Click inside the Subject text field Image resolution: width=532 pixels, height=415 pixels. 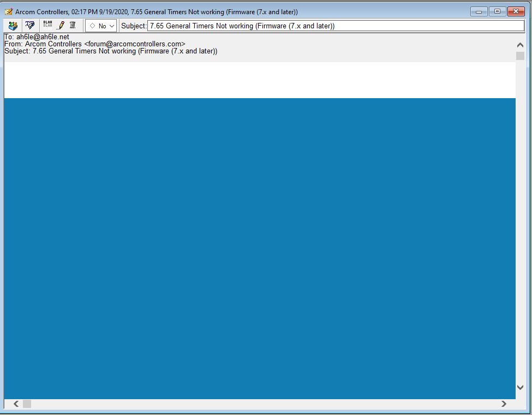[335, 26]
